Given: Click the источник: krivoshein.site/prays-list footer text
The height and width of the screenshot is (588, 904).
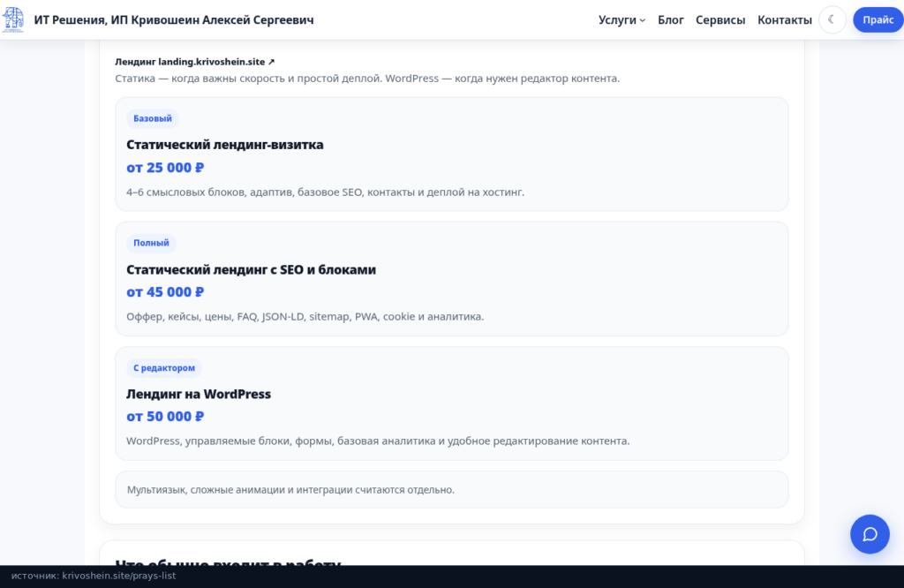Looking at the screenshot, I should click(x=94, y=576).
